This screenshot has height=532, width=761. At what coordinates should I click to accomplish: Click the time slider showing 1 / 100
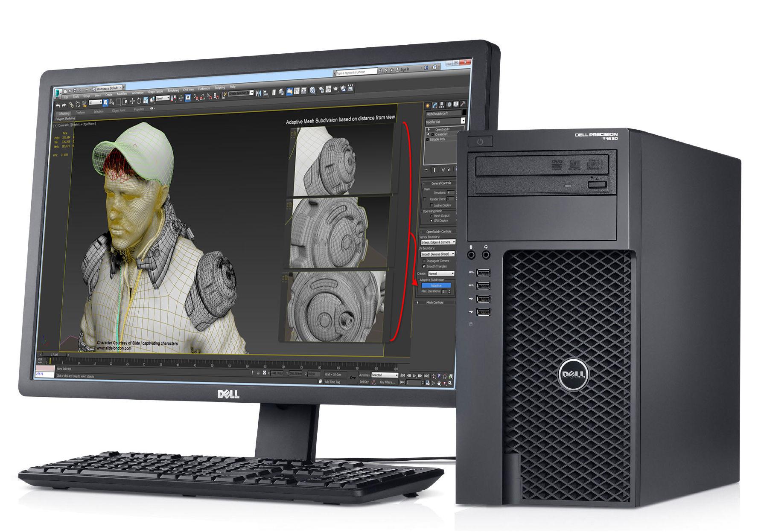[x=54, y=355]
